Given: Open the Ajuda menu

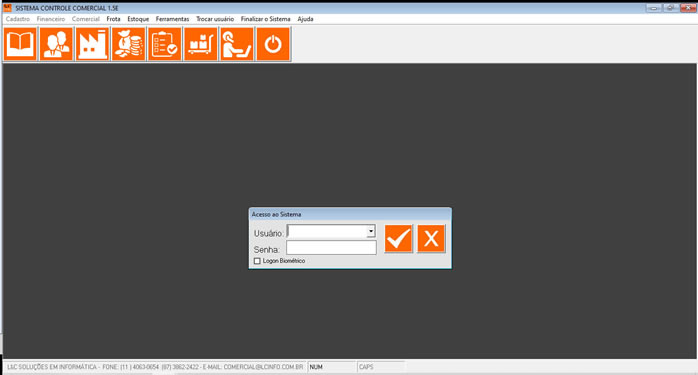Looking at the screenshot, I should click(x=305, y=19).
